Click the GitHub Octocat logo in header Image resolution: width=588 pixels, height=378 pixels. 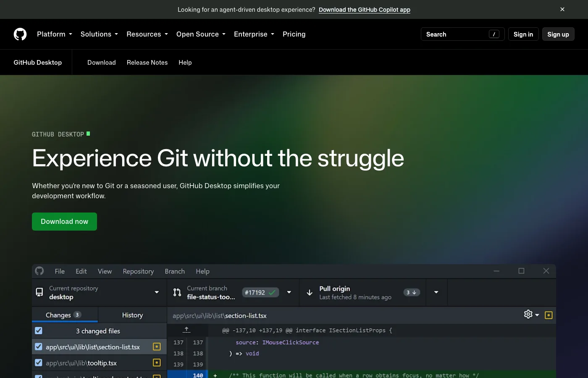coord(20,34)
